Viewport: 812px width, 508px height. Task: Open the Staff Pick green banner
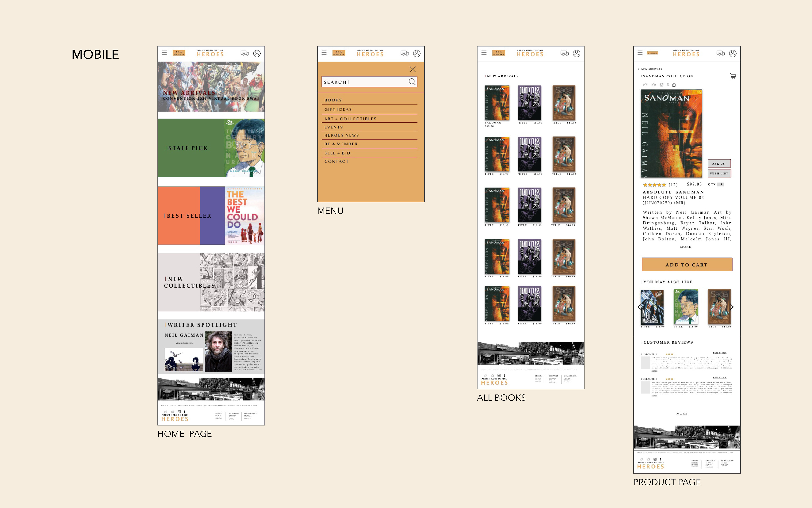[x=211, y=148]
